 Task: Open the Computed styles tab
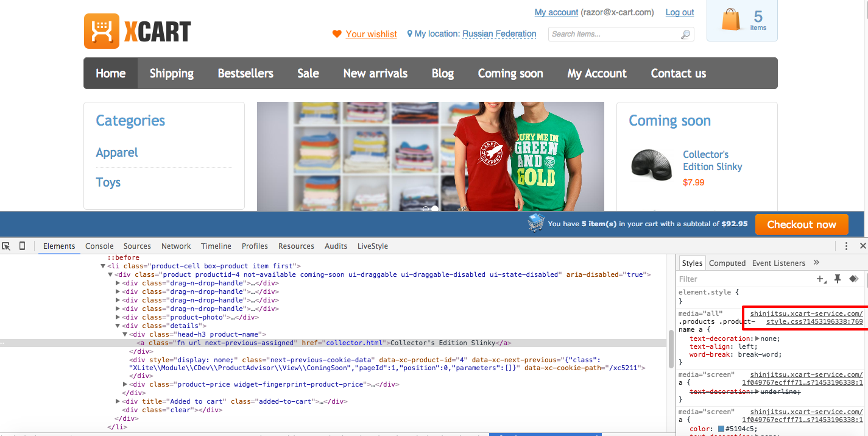click(x=727, y=263)
